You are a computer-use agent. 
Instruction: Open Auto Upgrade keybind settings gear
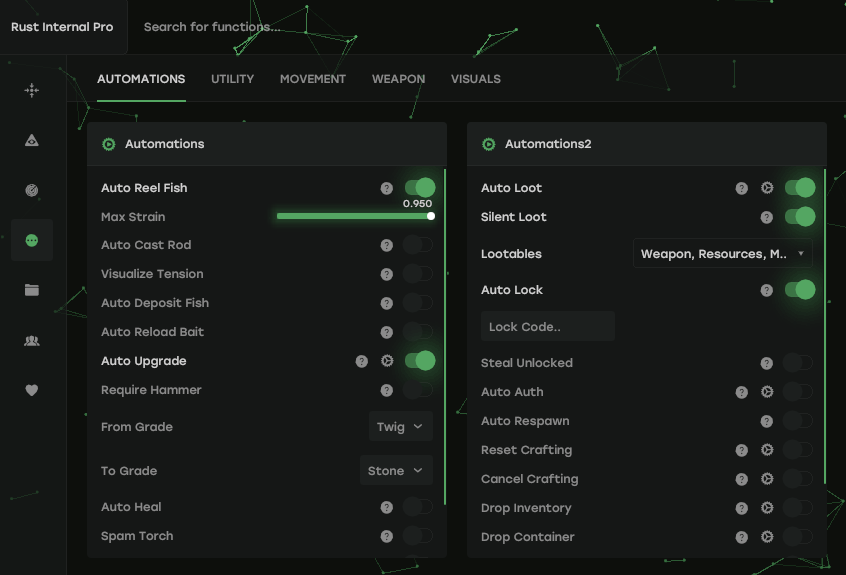387,361
